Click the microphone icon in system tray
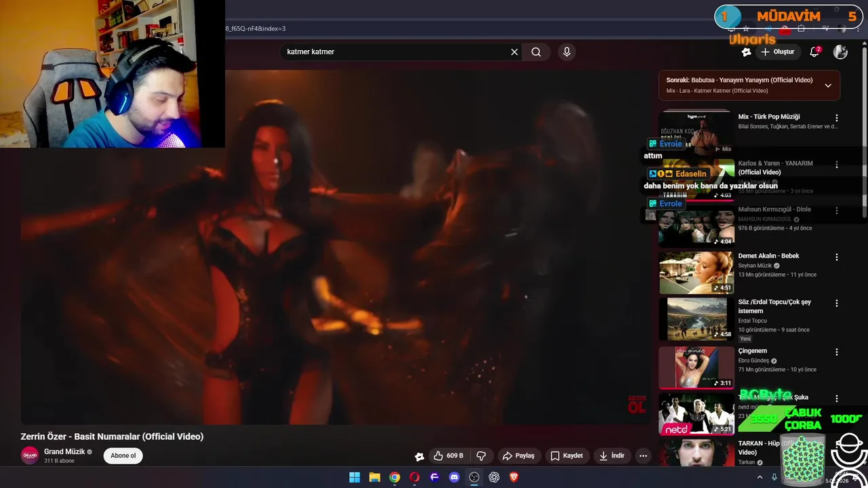 click(x=774, y=477)
